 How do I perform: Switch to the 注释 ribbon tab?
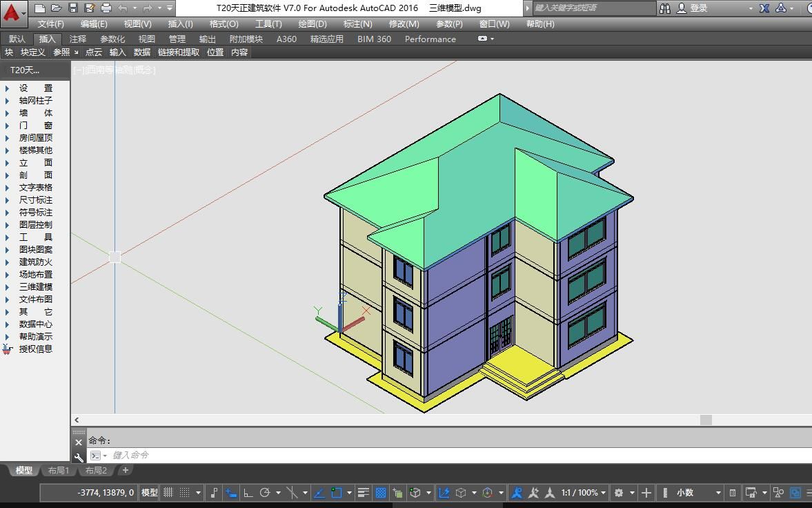point(78,39)
